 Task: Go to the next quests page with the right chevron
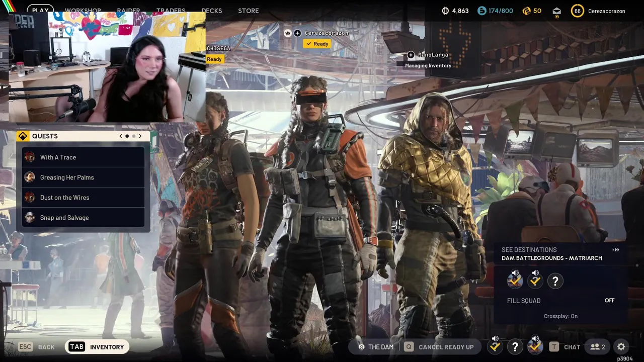coord(140,136)
